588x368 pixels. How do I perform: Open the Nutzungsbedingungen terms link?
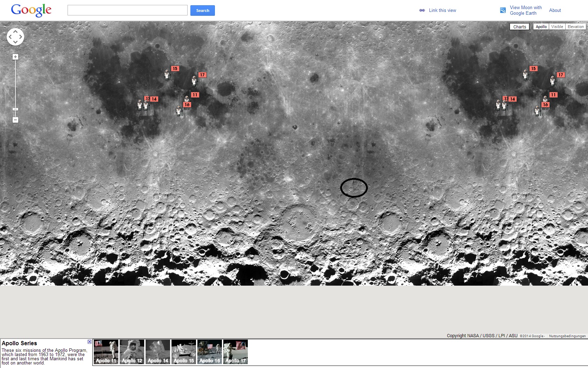[567, 336]
